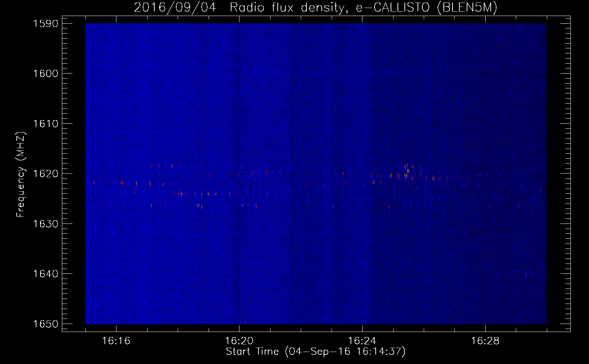Click the 'Frequency (MHZ)' axis title
This screenshot has width=589, height=364.
[21, 174]
